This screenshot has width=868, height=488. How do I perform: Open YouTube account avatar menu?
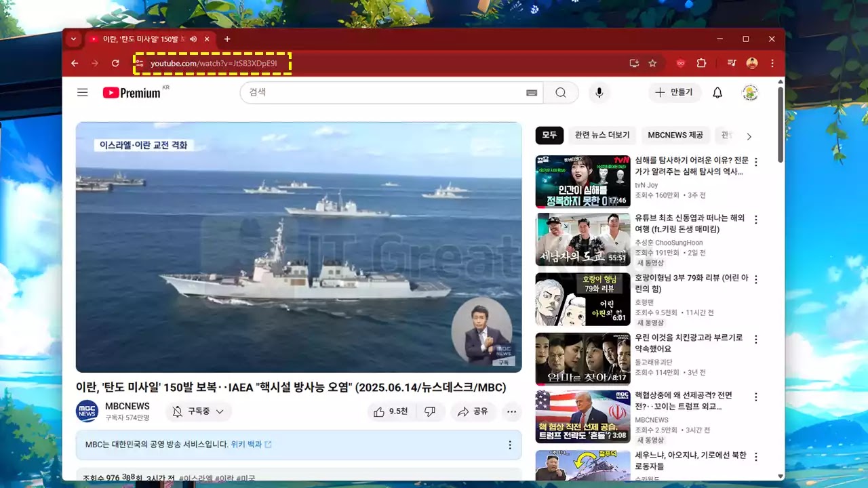coord(750,93)
